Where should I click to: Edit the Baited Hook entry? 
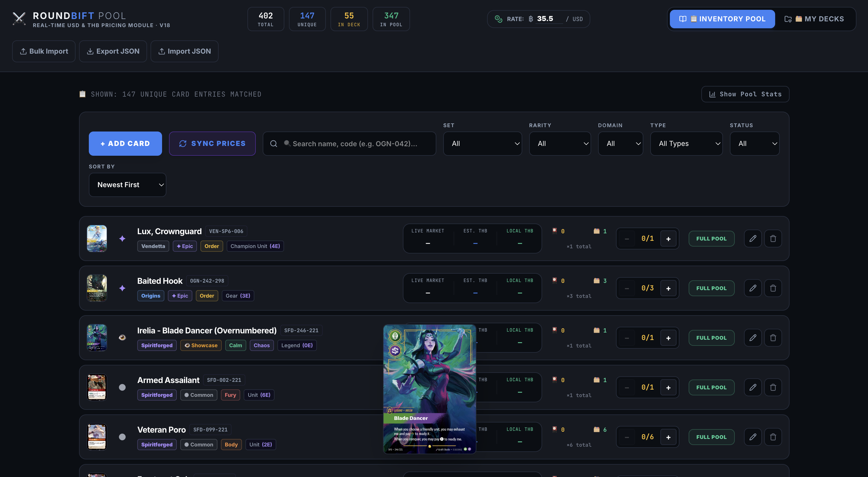(752, 288)
